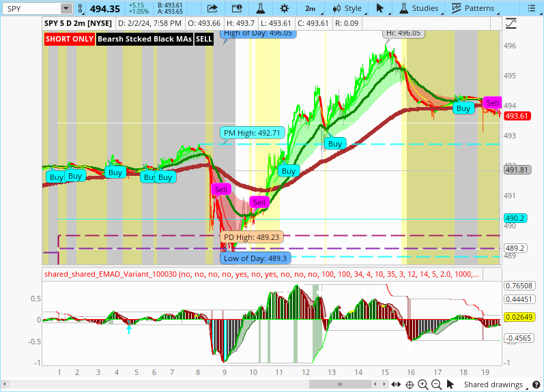Click the 494.35 last price in header

105,9
